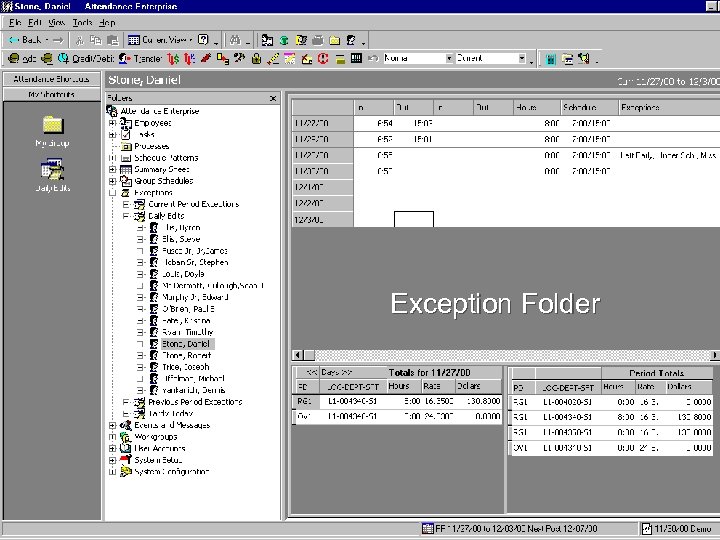The width and height of the screenshot is (720, 540).
Task: Click the Back navigation arrow button
Action: [26, 40]
